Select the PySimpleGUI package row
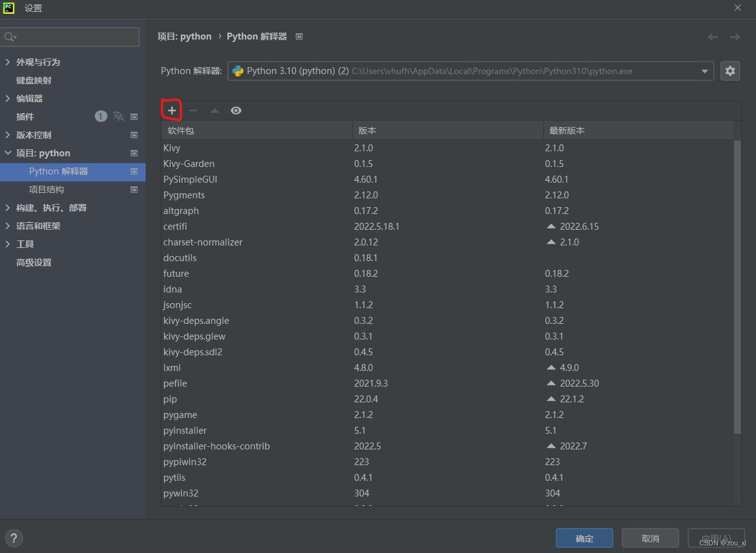 (x=447, y=180)
